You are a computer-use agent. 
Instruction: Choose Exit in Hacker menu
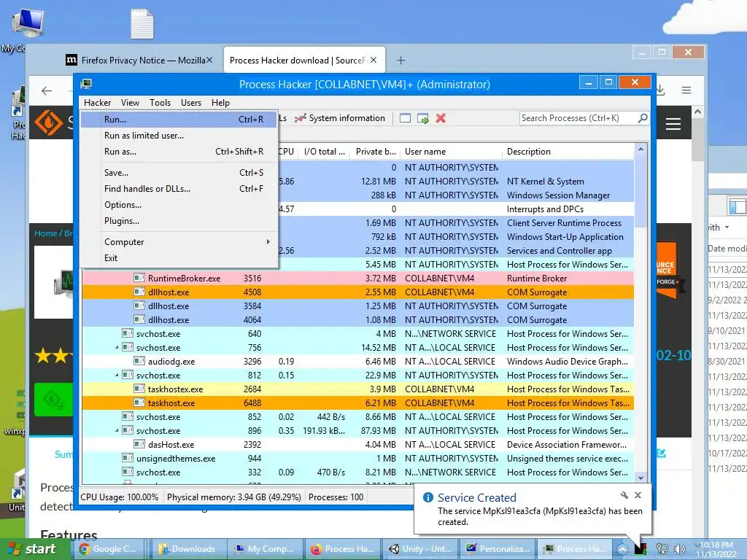[x=179, y=259]
